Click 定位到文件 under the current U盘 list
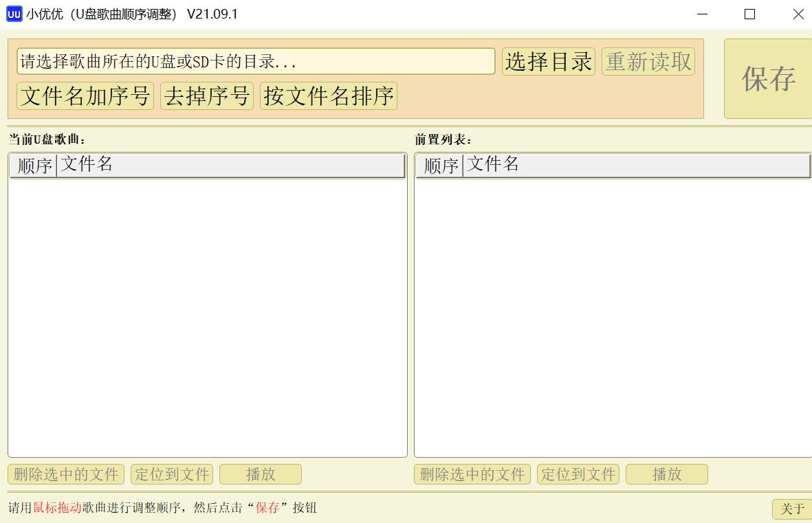812x523 pixels. 172,474
